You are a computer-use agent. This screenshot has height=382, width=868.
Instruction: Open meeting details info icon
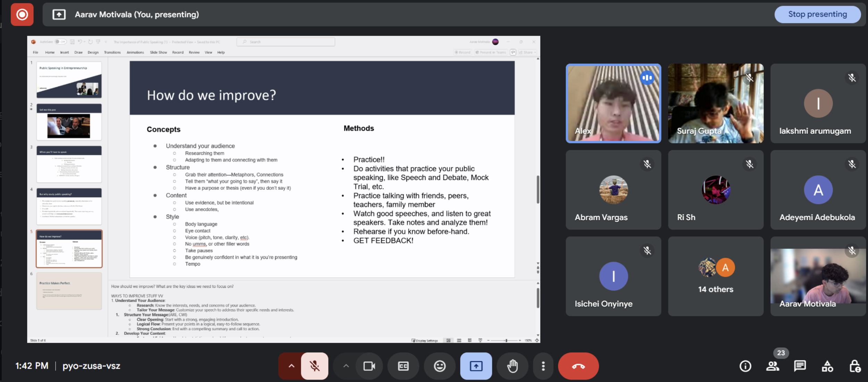pyautogui.click(x=745, y=366)
